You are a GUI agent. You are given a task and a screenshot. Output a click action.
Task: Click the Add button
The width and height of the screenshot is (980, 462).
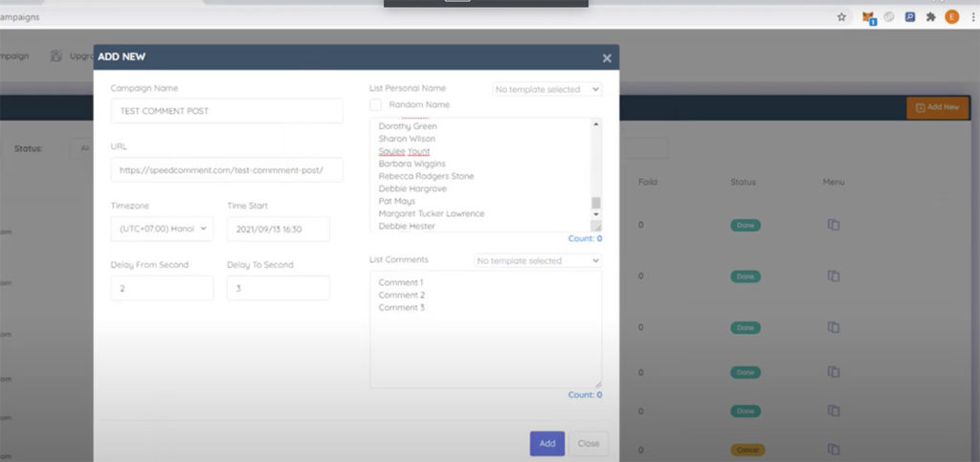click(546, 443)
